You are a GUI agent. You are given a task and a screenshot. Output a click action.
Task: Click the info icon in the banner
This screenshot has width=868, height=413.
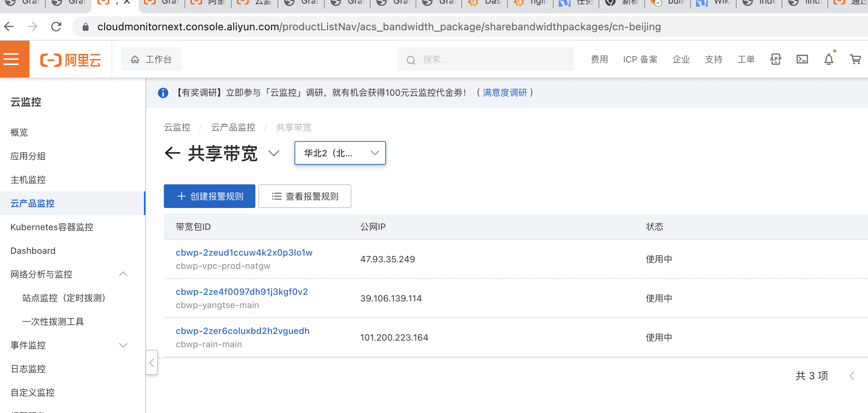tap(163, 93)
